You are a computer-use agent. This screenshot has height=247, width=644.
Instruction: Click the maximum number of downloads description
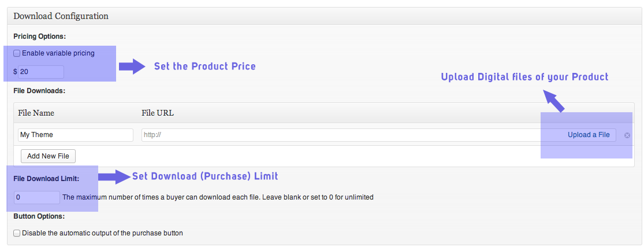[218, 197]
